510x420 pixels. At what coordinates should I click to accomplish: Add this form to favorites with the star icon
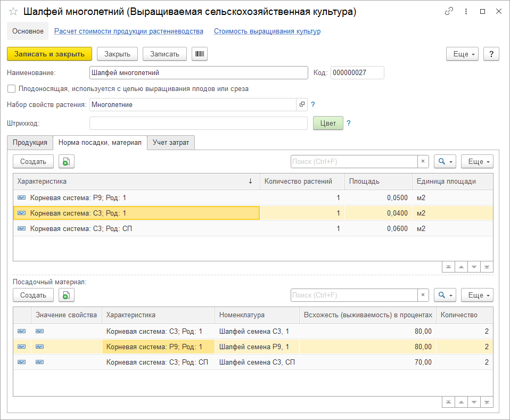coord(13,12)
